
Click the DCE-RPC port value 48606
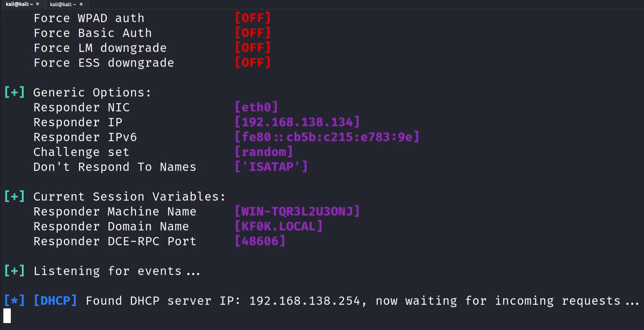coord(260,241)
